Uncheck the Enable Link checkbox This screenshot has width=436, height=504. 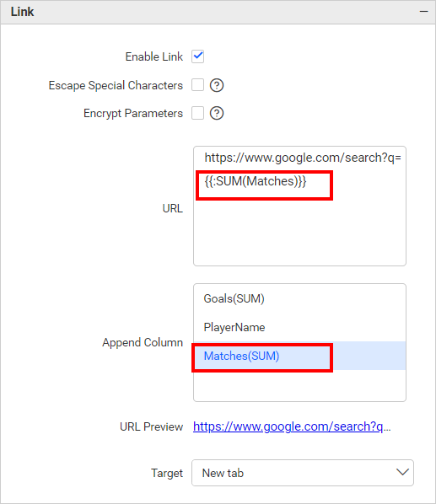(x=197, y=56)
